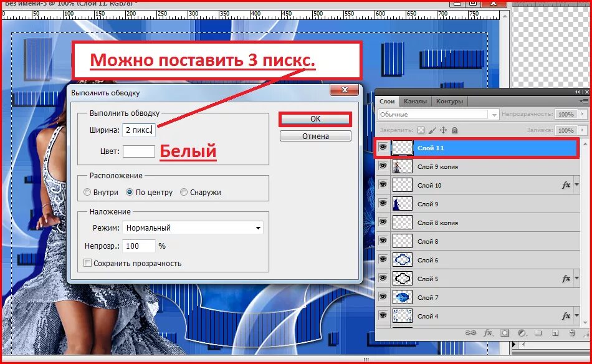Hide layer Слой 11 via eye icon
This screenshot has width=592, height=364.
tap(383, 147)
